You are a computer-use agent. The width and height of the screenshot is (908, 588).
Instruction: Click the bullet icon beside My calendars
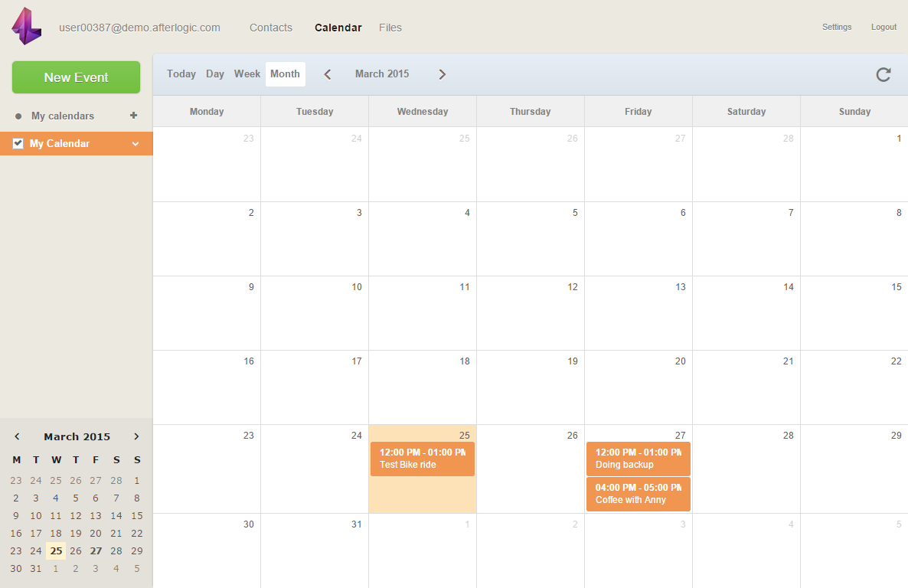(18, 116)
